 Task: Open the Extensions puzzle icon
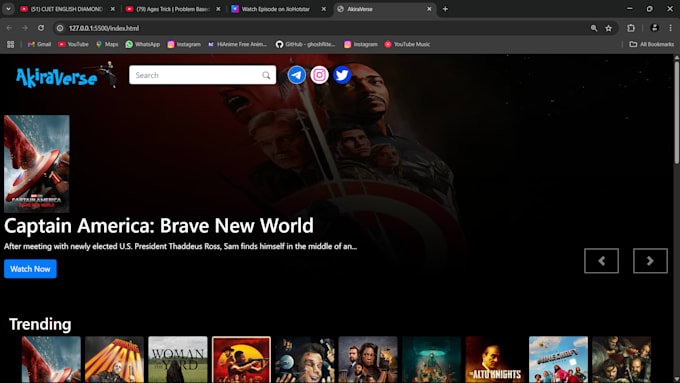point(631,28)
